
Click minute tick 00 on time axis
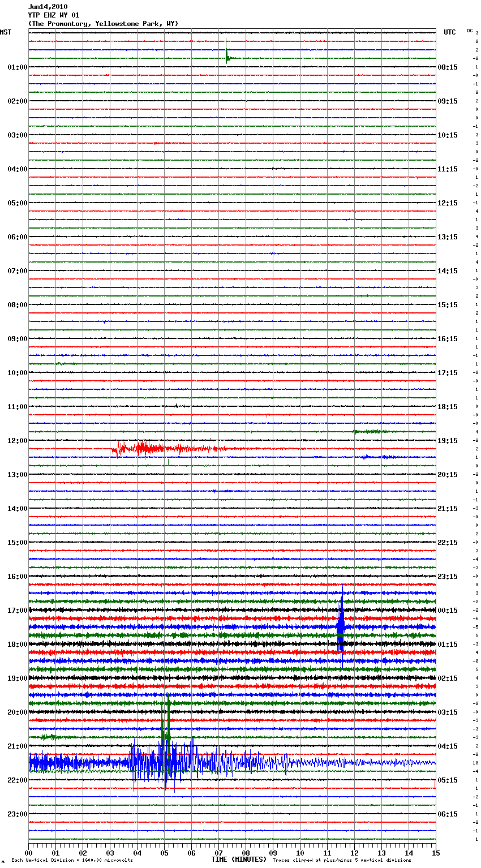coord(28,853)
